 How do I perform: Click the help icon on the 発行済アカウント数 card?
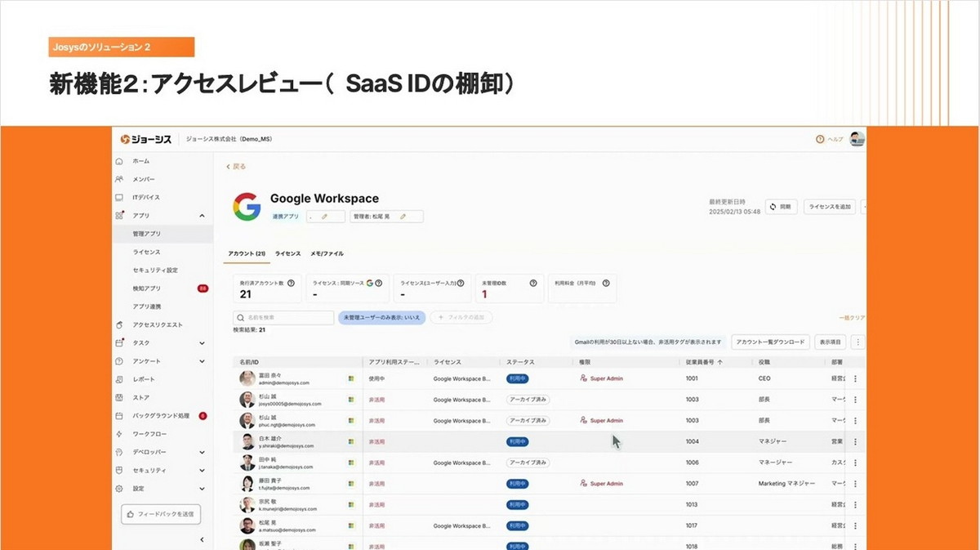pyautogui.click(x=292, y=283)
